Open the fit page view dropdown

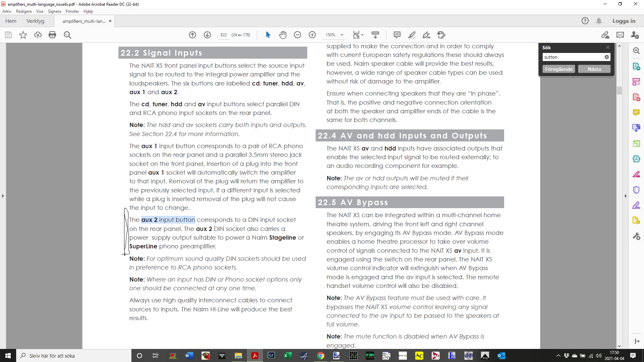click(x=358, y=35)
